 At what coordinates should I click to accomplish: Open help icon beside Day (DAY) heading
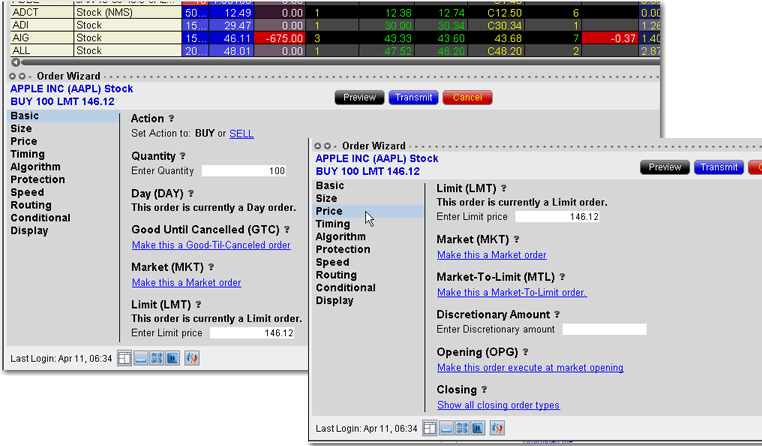[x=191, y=193]
